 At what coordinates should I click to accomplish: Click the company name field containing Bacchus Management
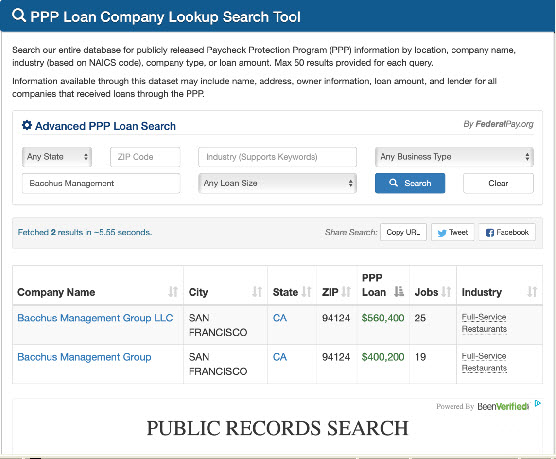pos(101,183)
